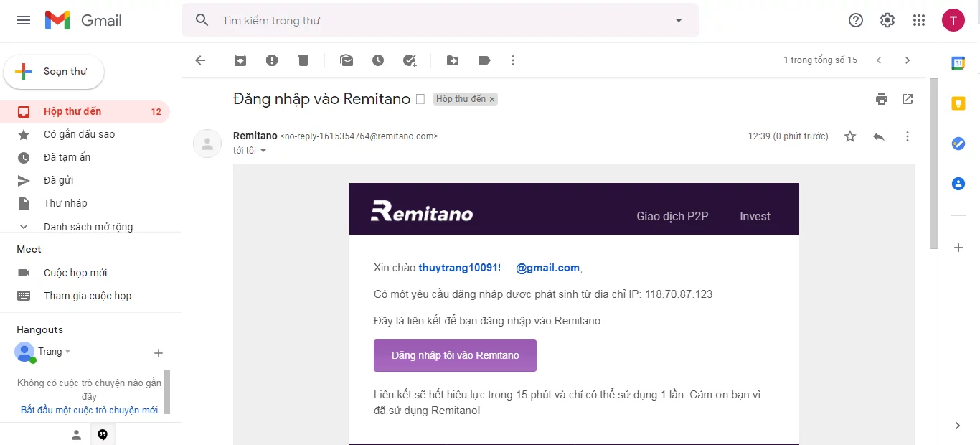Click Đăng nhập tôi vào Remitano button
The image size is (980, 445).
click(455, 355)
